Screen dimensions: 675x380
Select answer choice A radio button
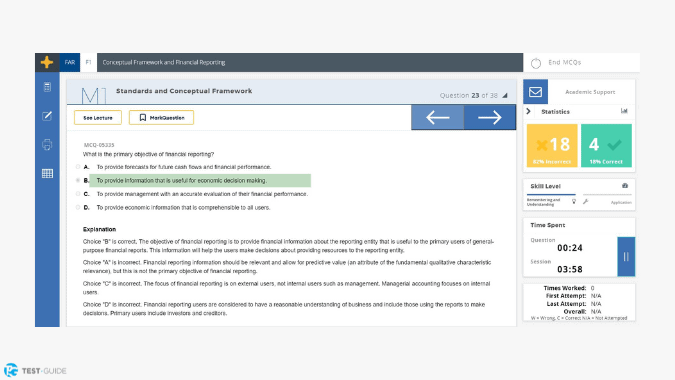pyautogui.click(x=78, y=167)
